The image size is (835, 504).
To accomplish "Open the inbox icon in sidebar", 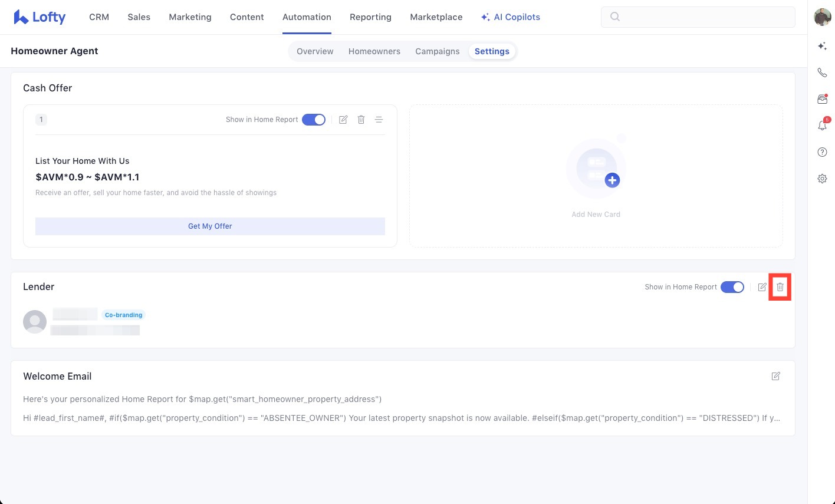I will point(822,99).
